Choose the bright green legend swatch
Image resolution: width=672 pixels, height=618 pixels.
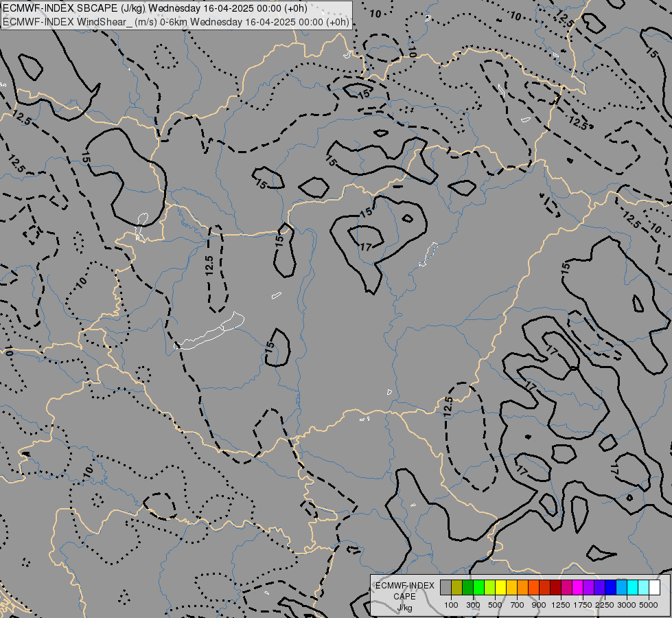[478, 587]
